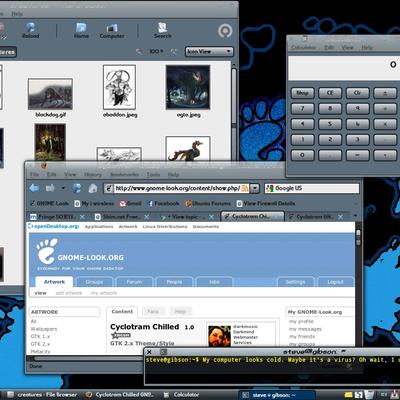Click the my messages link
Image resolution: width=400 pixels, height=400 pixels.
click(305, 329)
